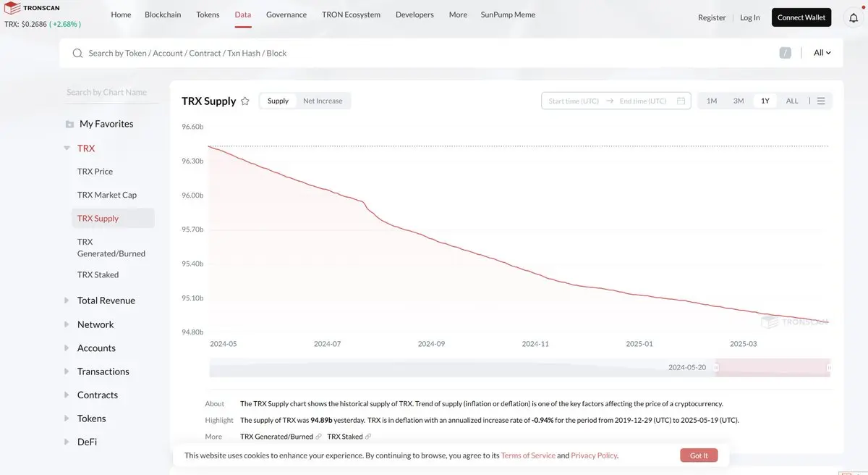Click the End time (UTC) field
Image resolution: width=868 pixels, height=475 pixels.
tap(643, 101)
